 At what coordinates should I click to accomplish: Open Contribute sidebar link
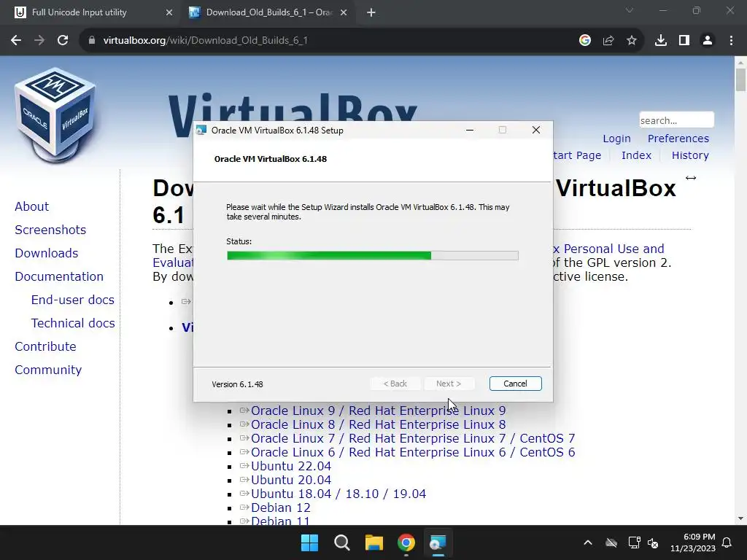click(45, 346)
